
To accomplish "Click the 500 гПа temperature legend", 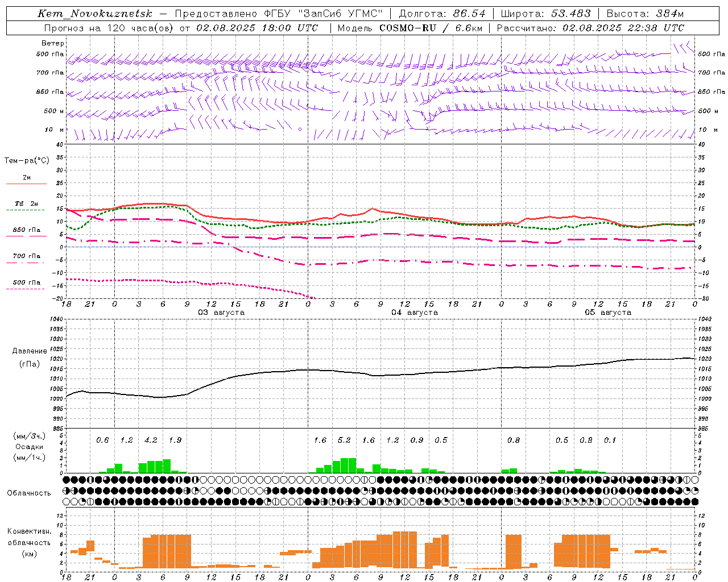I will click(27, 285).
